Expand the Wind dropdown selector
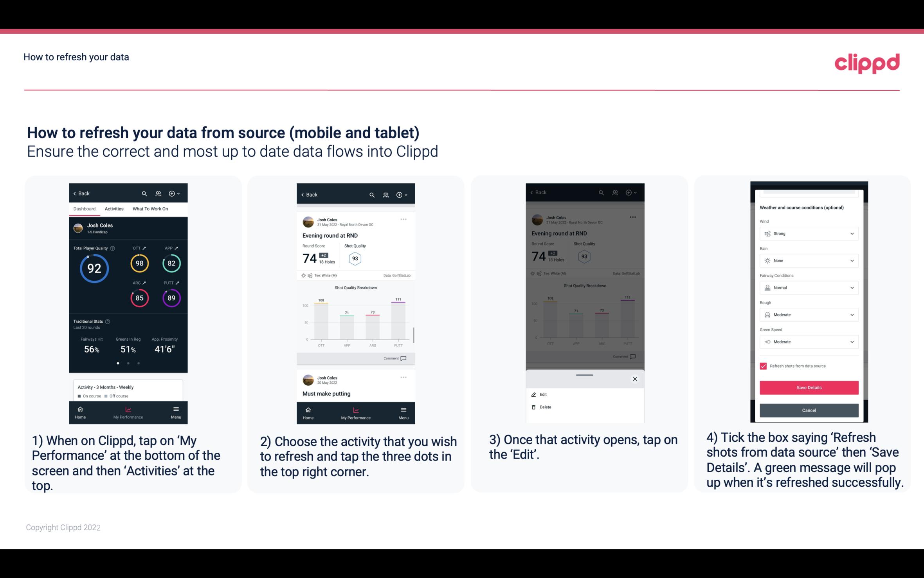 point(808,233)
